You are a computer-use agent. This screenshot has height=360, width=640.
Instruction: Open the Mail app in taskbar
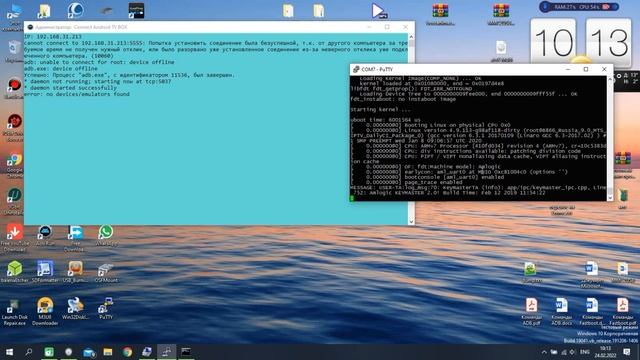pyautogui.click(x=89, y=352)
